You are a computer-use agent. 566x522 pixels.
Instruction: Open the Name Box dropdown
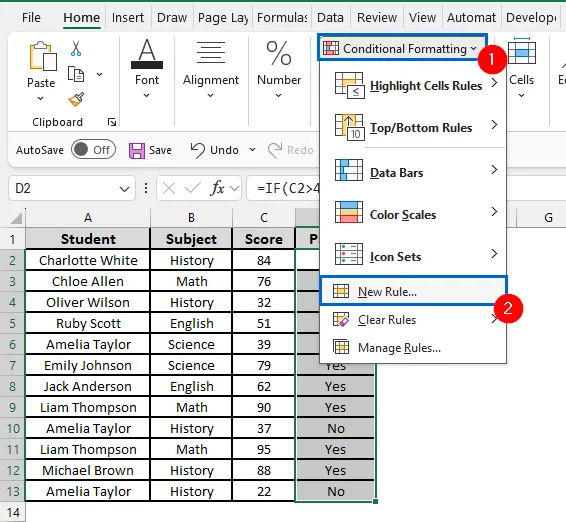pos(125,189)
